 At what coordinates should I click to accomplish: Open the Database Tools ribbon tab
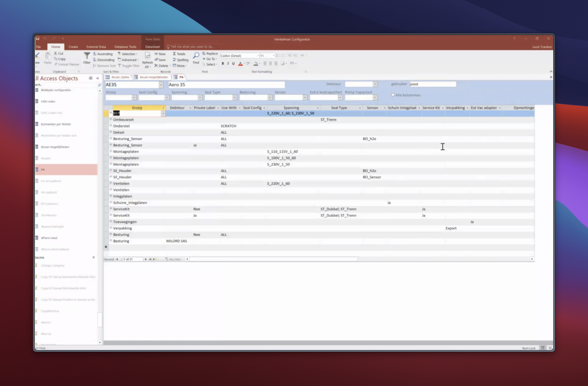click(x=125, y=47)
